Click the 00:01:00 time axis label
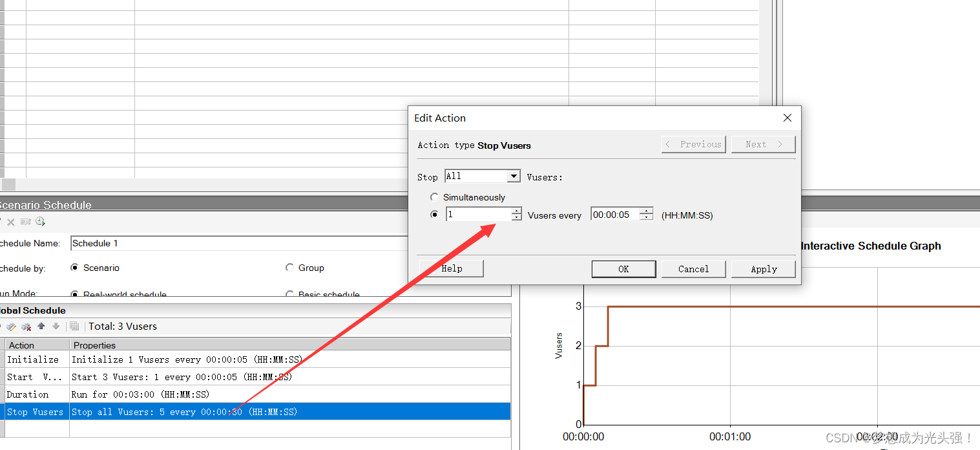The image size is (980, 450). [x=730, y=436]
